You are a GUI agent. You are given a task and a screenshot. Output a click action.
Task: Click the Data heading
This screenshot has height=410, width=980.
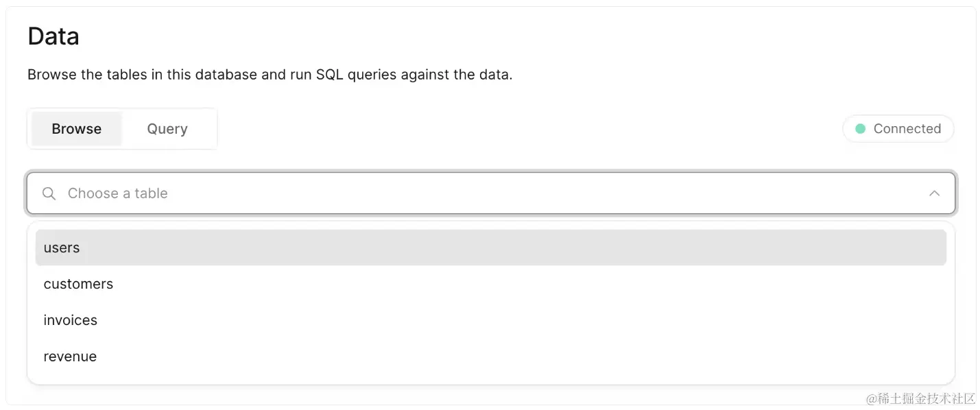pyautogui.click(x=53, y=36)
